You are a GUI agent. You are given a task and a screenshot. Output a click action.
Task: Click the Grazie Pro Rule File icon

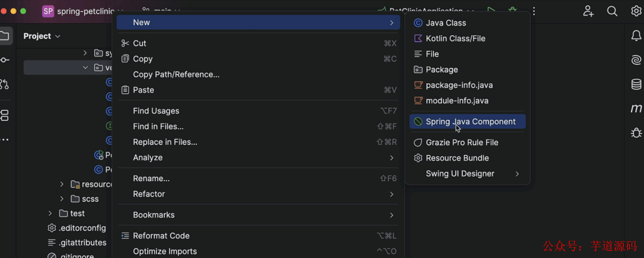tap(418, 143)
